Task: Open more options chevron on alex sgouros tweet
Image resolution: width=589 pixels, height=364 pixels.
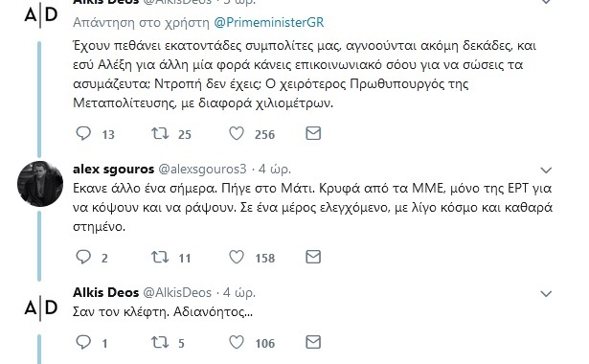Action: click(546, 171)
